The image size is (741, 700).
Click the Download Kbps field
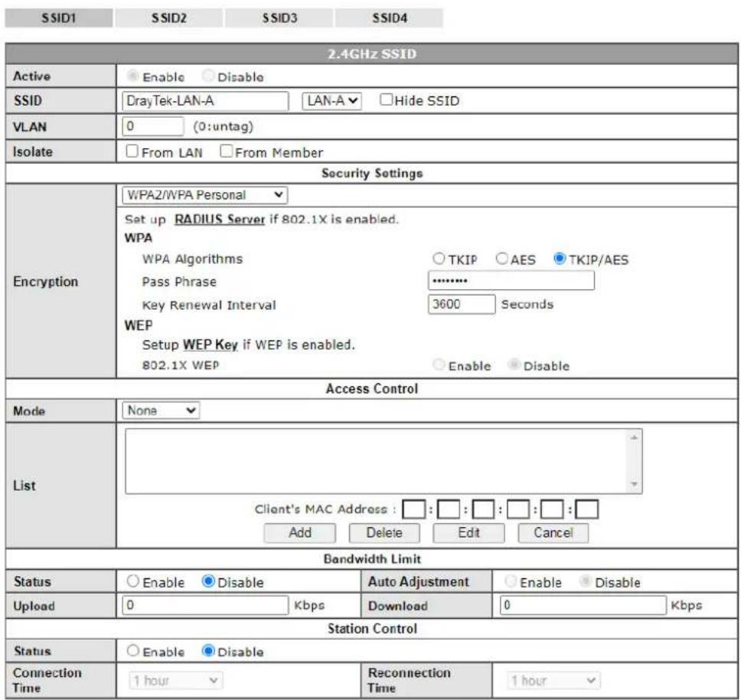tap(583, 605)
